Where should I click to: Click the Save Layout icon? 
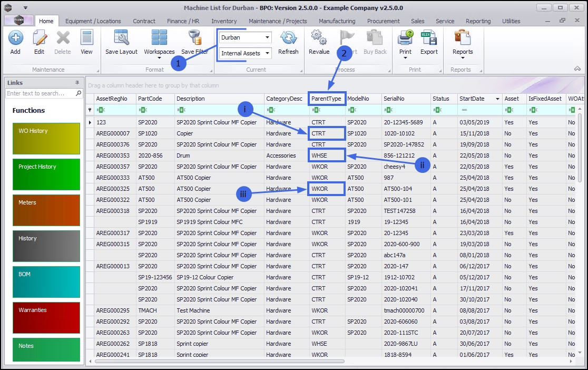point(122,38)
